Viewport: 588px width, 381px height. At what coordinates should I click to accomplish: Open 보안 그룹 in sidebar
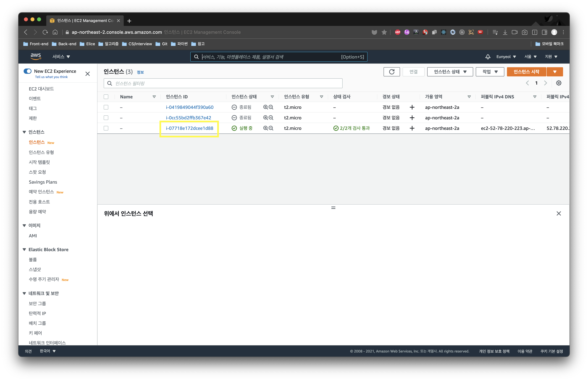37,303
